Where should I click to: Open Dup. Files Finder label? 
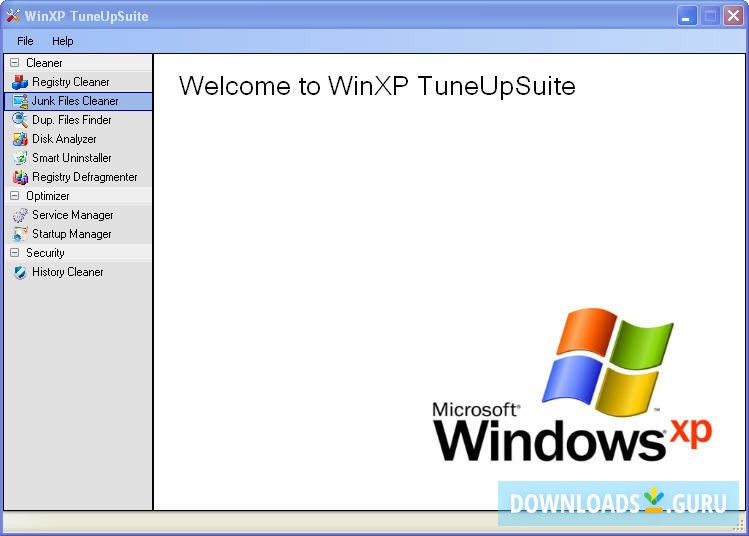(x=72, y=120)
